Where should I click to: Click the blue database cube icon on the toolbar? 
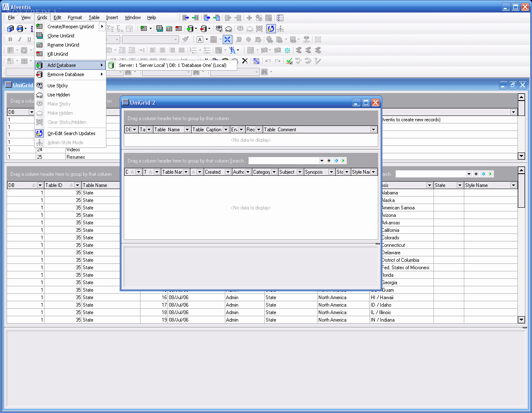tap(10, 29)
